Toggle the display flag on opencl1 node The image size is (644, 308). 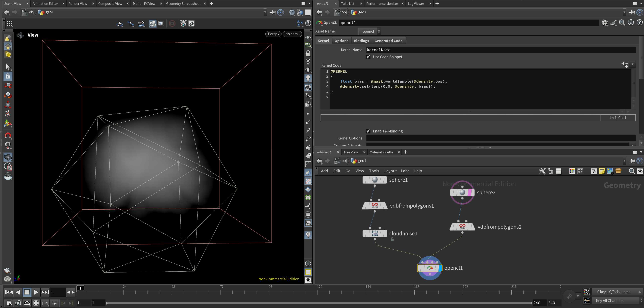(440, 268)
